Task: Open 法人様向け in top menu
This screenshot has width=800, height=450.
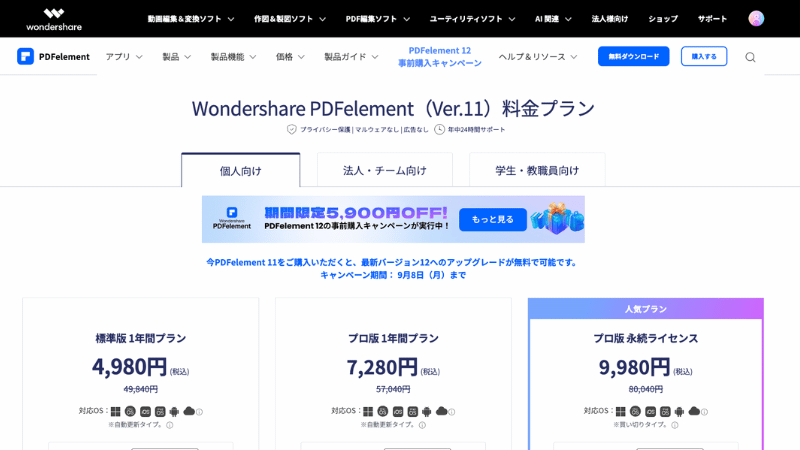Action: pos(610,19)
